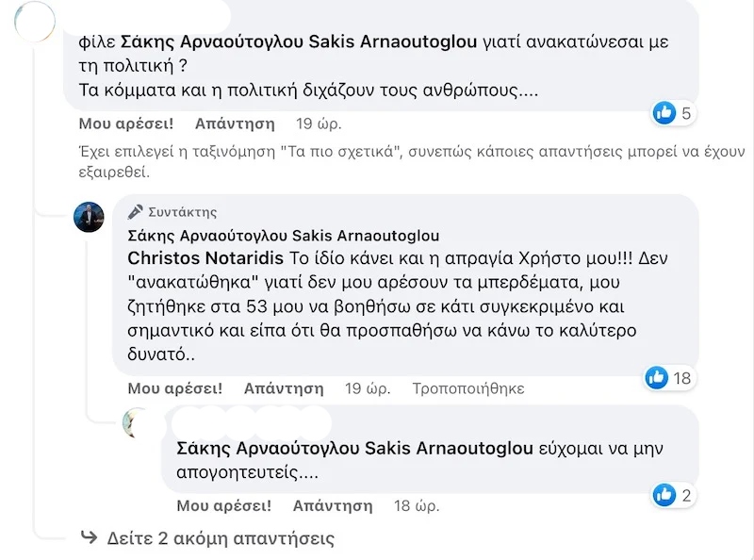
Task: Click the 18 ώρ. timestamp
Action: coord(417,505)
